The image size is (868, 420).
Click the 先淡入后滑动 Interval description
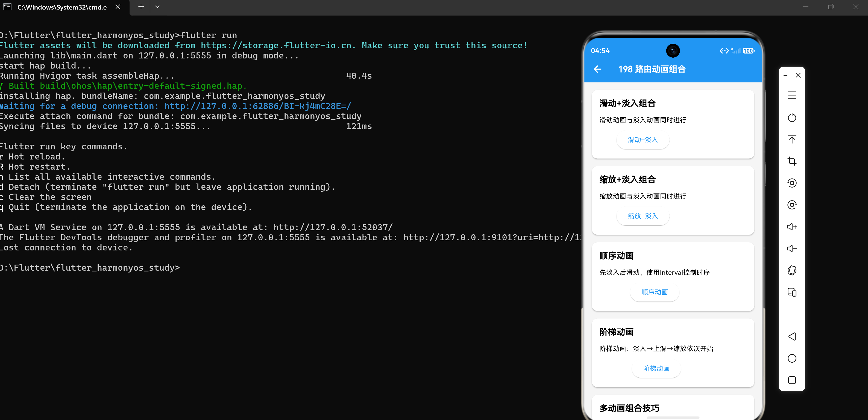click(654, 273)
